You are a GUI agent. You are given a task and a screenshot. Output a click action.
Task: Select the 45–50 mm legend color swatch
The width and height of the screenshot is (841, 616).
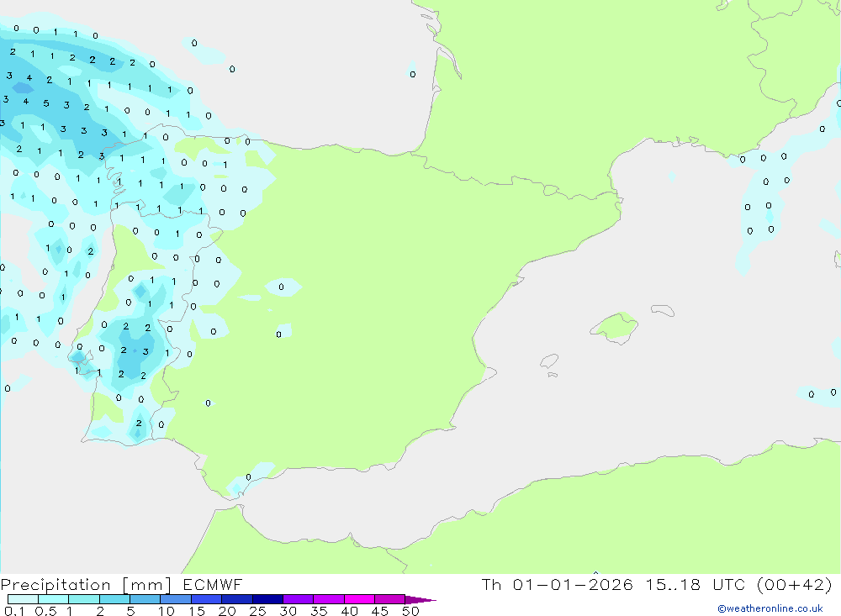[390, 599]
